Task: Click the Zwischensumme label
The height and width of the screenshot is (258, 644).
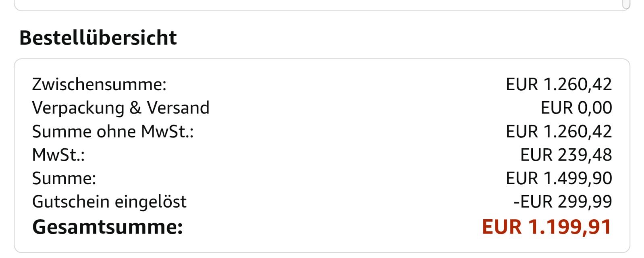Action: coord(99,85)
